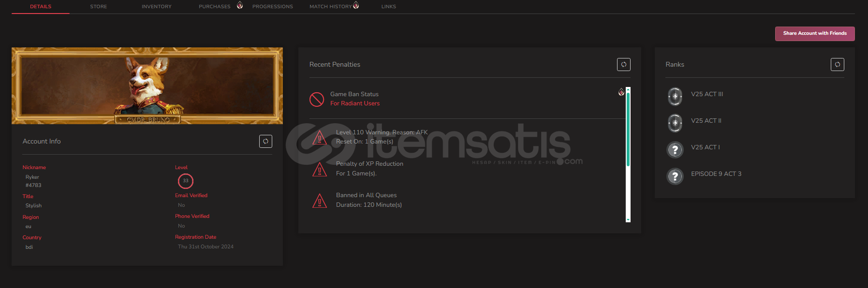Screen dimensions: 868x288
Task: Open the Inventory tab
Action: (157, 7)
